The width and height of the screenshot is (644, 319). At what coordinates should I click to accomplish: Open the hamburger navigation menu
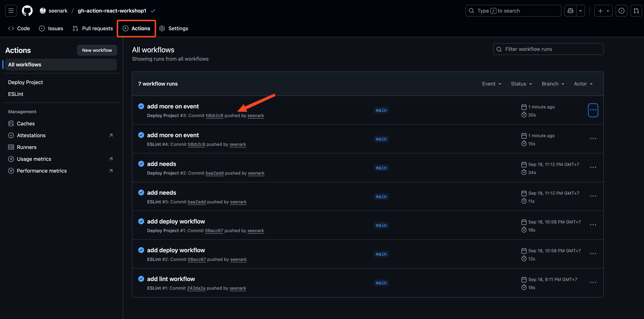click(11, 11)
